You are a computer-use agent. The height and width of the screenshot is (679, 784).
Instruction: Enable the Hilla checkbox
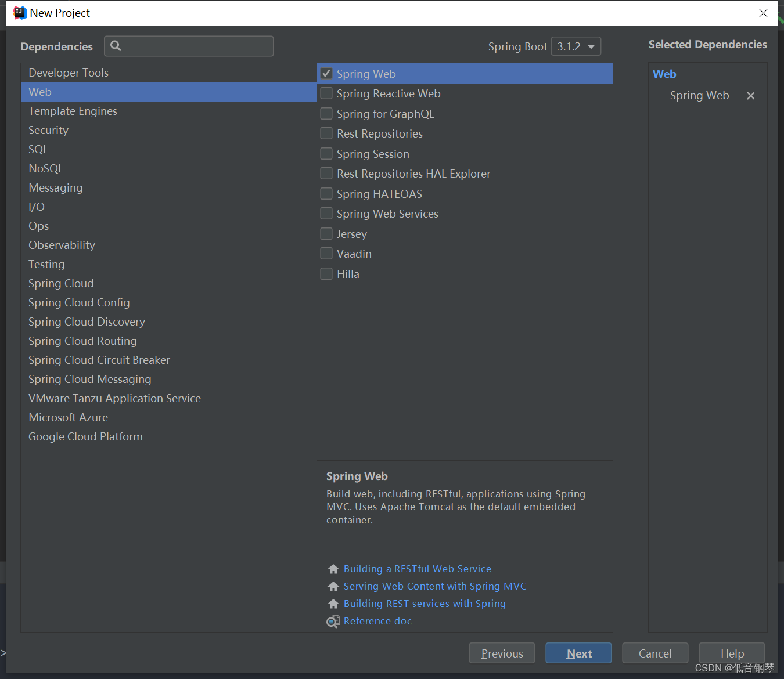point(326,274)
